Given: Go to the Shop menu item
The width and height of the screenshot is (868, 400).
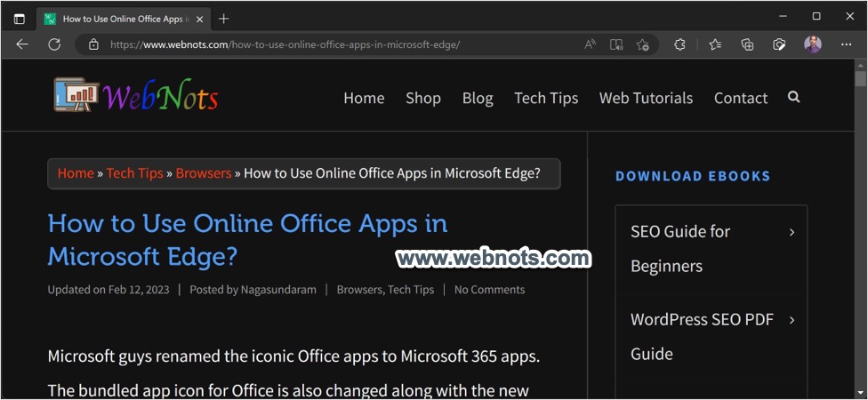Looking at the screenshot, I should point(423,98).
